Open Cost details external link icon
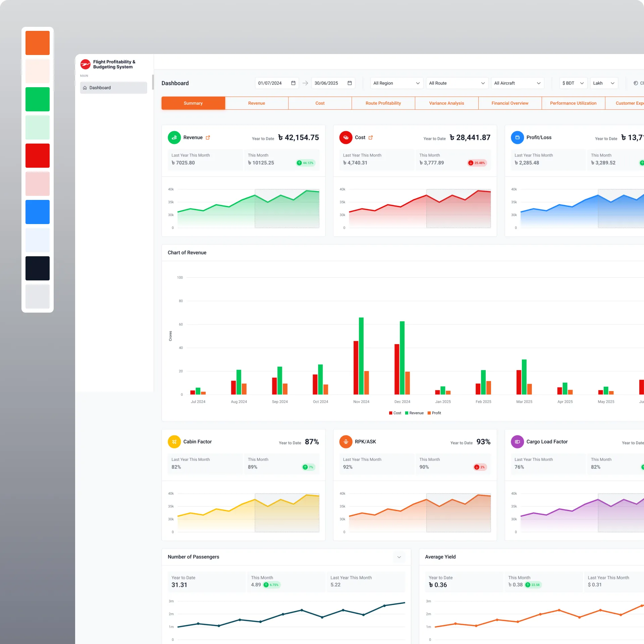The image size is (644, 644). (371, 138)
